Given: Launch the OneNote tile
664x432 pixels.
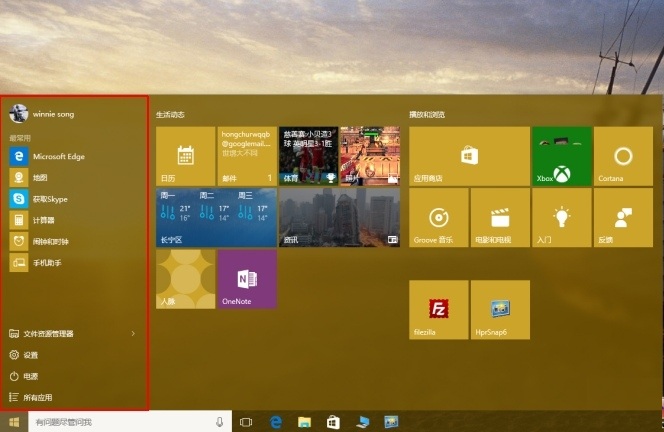Looking at the screenshot, I should click(247, 279).
